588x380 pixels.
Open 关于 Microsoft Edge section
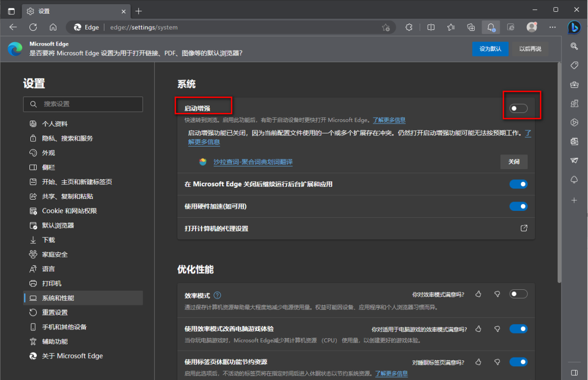click(x=83, y=356)
